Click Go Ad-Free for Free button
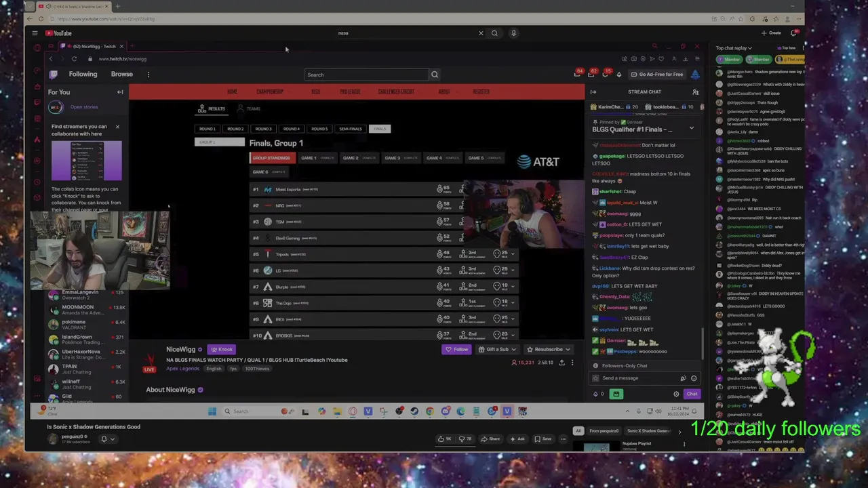The width and height of the screenshot is (868, 488). [656, 75]
